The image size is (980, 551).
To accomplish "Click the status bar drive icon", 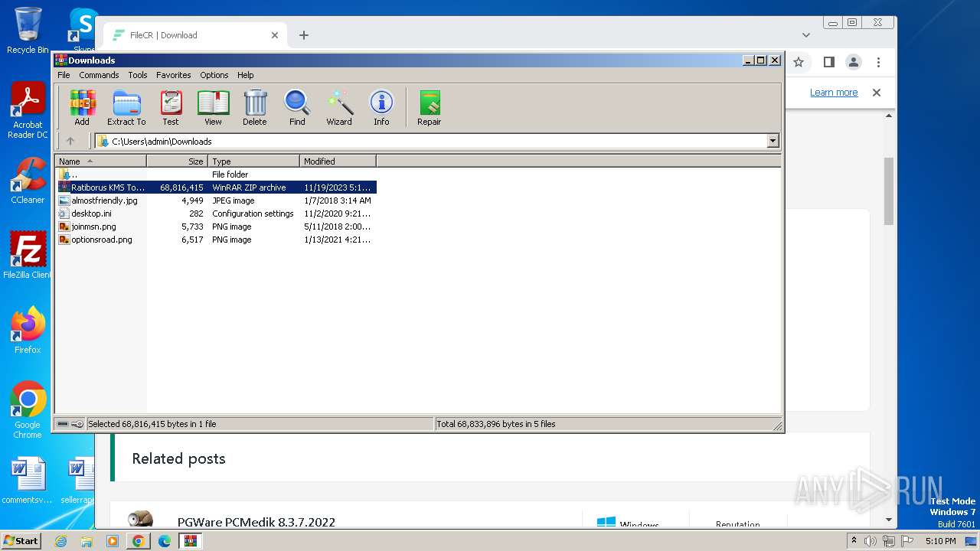I will [x=63, y=424].
